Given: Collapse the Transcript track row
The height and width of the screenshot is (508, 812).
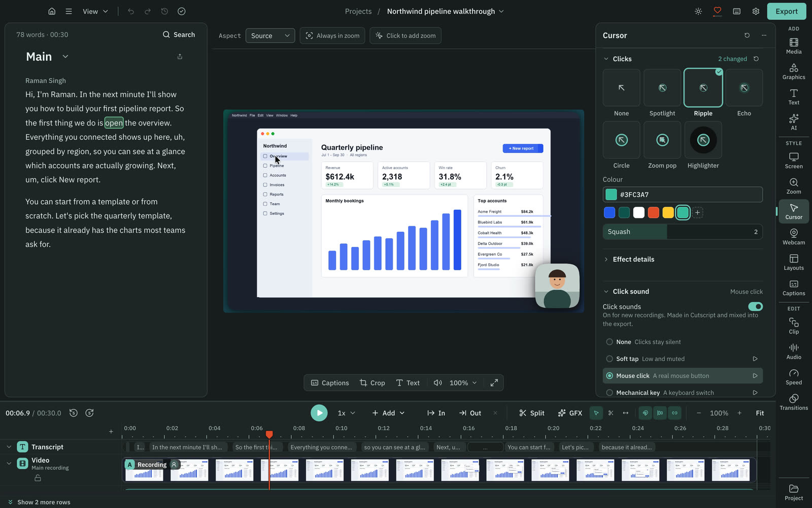Looking at the screenshot, I should tap(9, 447).
